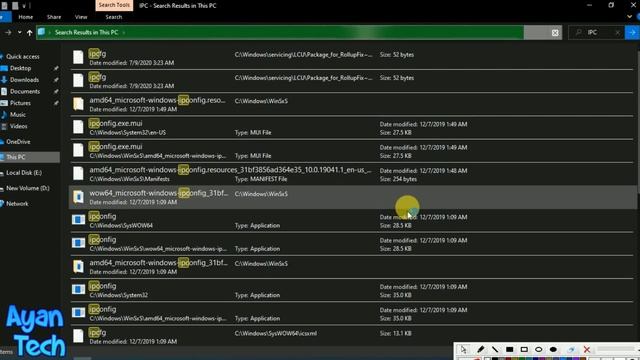Select This PC in the navigation pane
Screen dimensions: 640x360
tap(16, 157)
